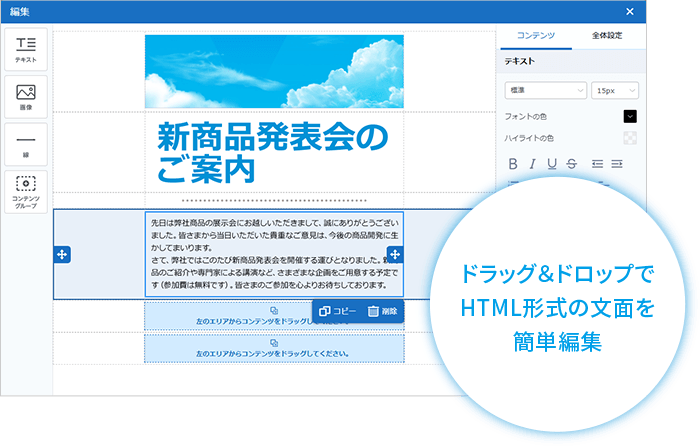Click the upper empty drop area placeholder
The image size is (700, 446).
pos(274,316)
